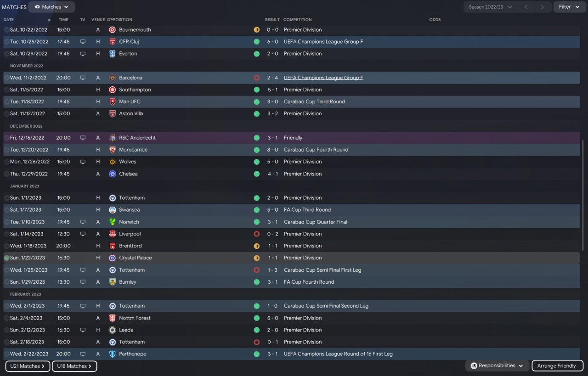Screen dimensions: 588x376
Task: Open the Season 2022/23 dropdown
Action: click(x=490, y=7)
